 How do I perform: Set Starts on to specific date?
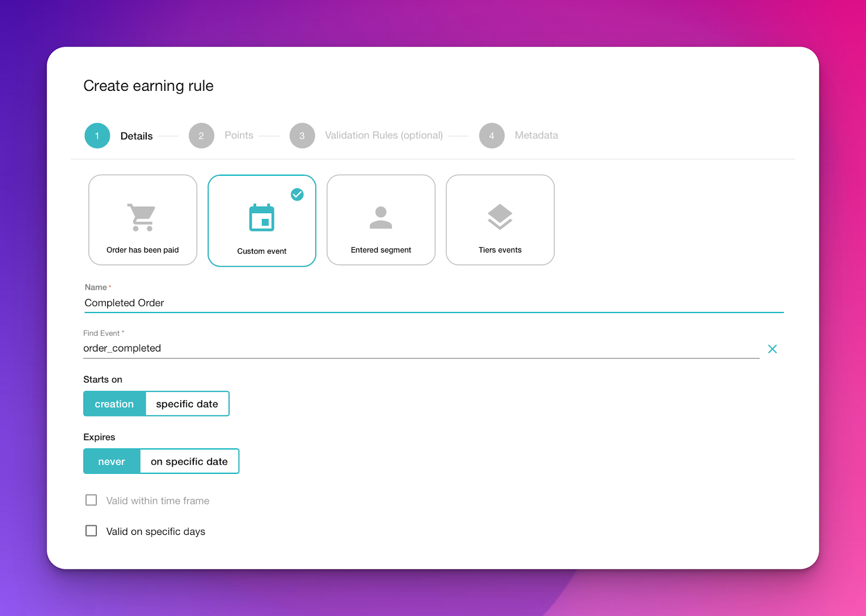click(x=187, y=404)
